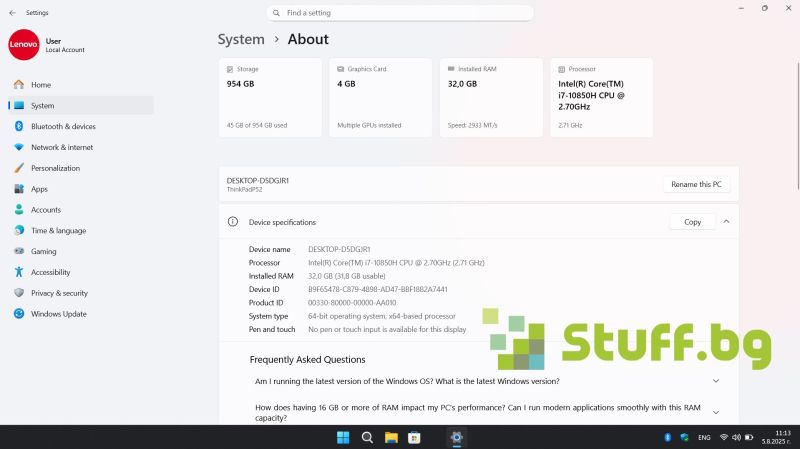This screenshot has height=449, width=800.
Task: Copy the device specifications
Action: click(x=692, y=222)
